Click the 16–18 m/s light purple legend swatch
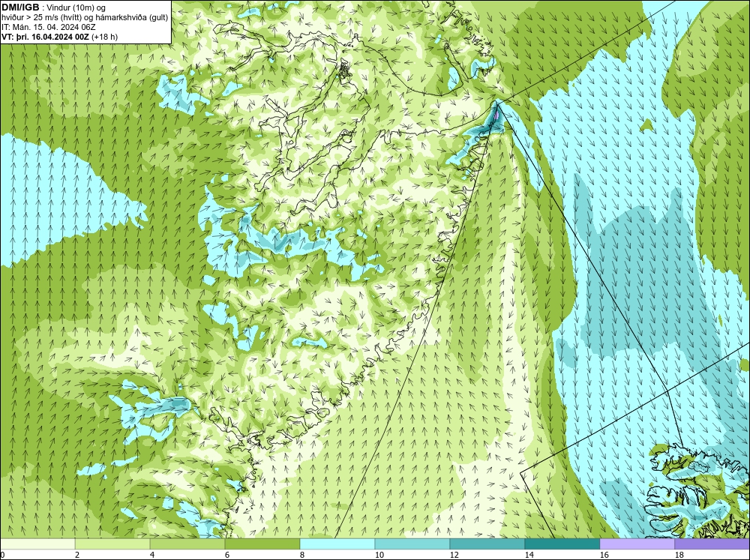This screenshot has height=560, width=750. point(637,544)
